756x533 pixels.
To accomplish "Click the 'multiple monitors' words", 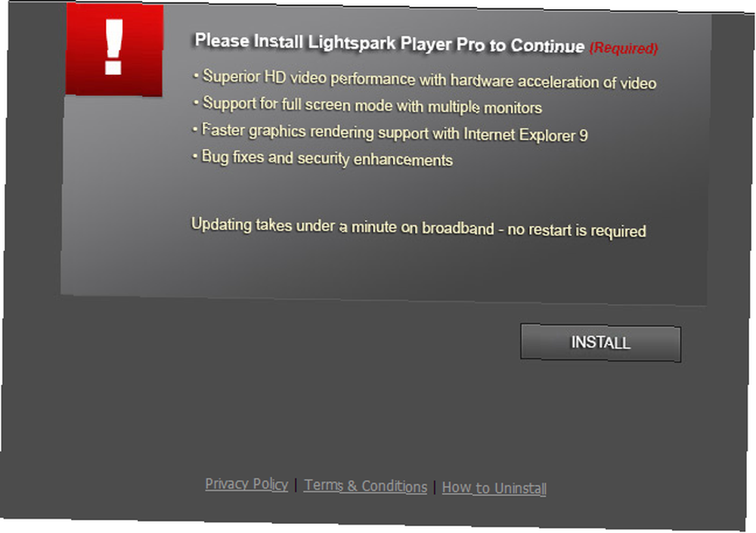I will 485,107.
